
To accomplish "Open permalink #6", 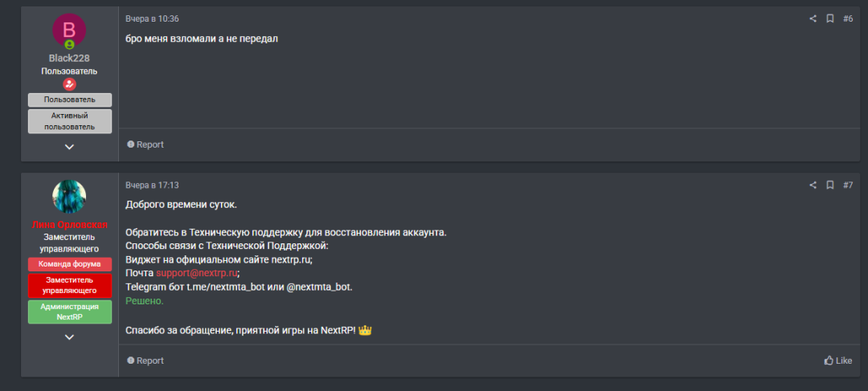I will pyautogui.click(x=848, y=18).
